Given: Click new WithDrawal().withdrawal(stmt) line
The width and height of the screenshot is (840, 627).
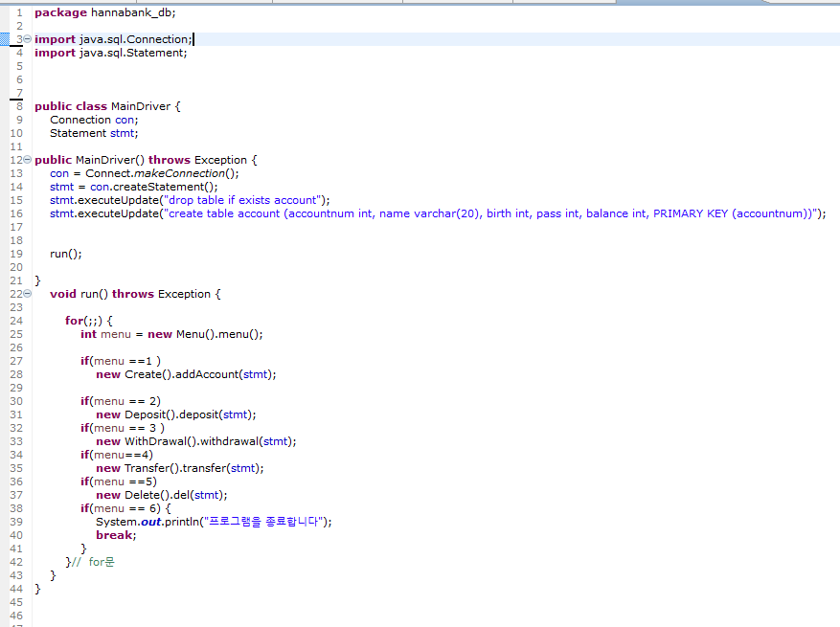Looking at the screenshot, I should (x=196, y=441).
